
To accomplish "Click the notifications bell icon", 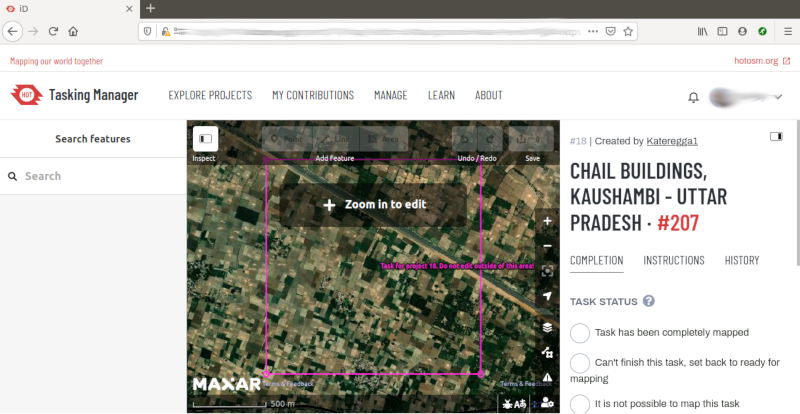I will [693, 97].
